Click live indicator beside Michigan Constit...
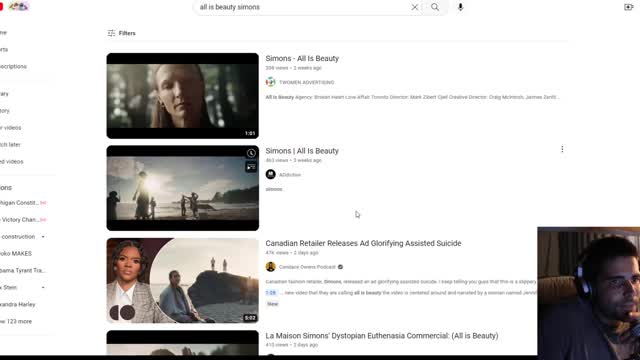The height and width of the screenshot is (360, 640). coord(43,203)
